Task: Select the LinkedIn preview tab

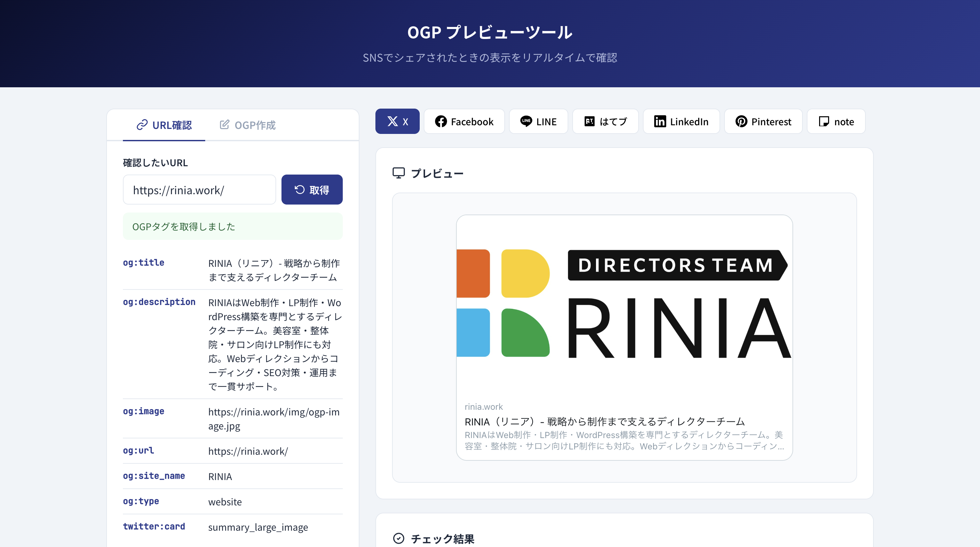Action: [x=681, y=121]
